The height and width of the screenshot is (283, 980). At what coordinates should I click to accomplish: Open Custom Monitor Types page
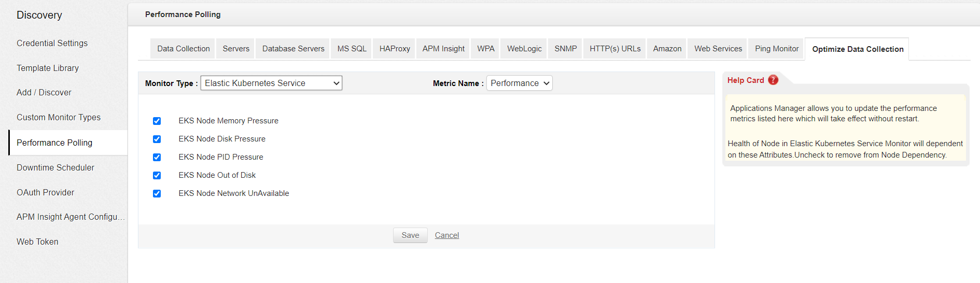point(59,117)
